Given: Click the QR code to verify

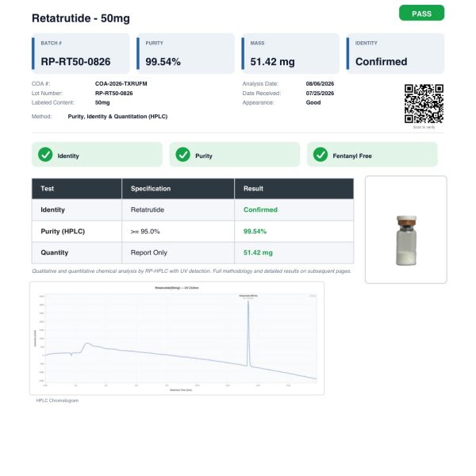Looking at the screenshot, I should click(x=424, y=103).
